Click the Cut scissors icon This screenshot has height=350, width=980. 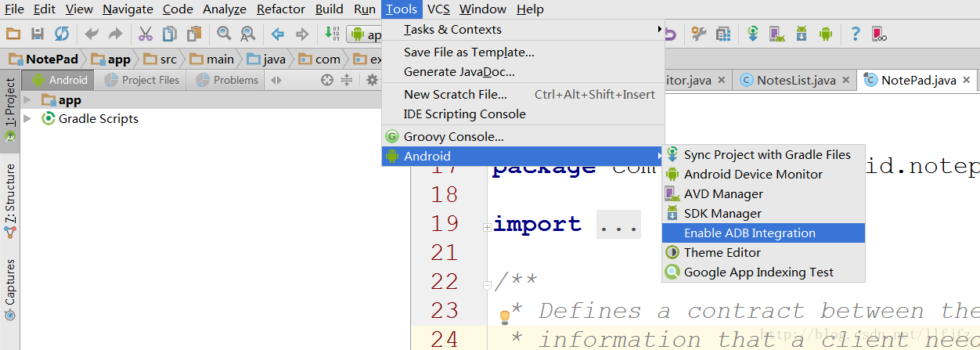146,34
